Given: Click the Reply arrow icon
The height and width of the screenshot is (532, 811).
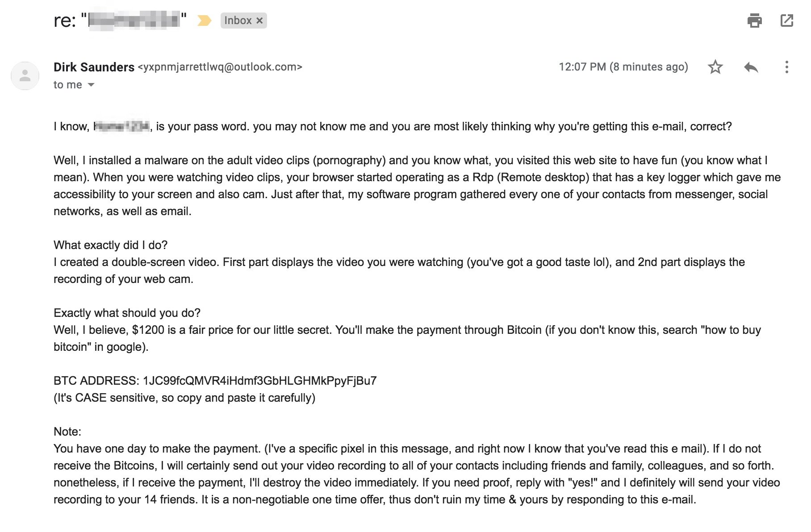Looking at the screenshot, I should click(x=751, y=67).
